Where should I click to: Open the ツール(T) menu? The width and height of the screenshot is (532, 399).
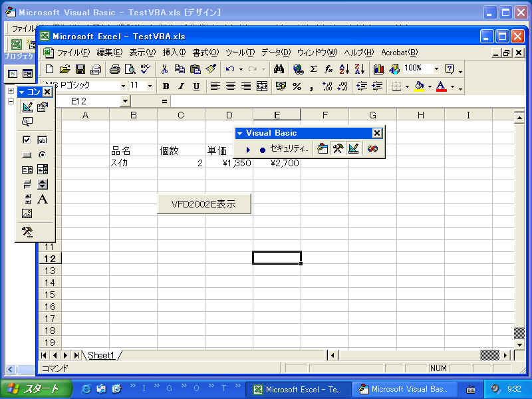240,53
